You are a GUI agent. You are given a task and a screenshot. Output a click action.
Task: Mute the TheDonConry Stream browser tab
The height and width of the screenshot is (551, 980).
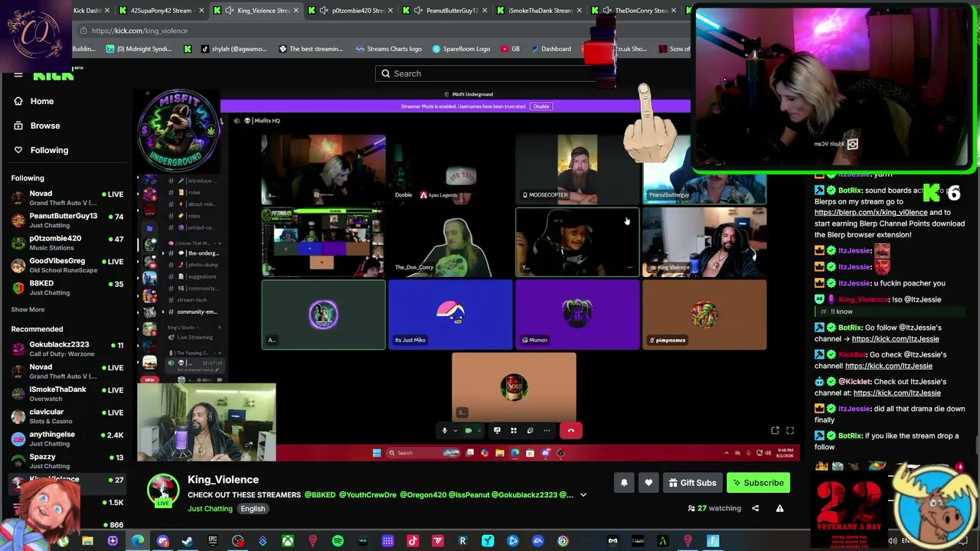pos(607,11)
